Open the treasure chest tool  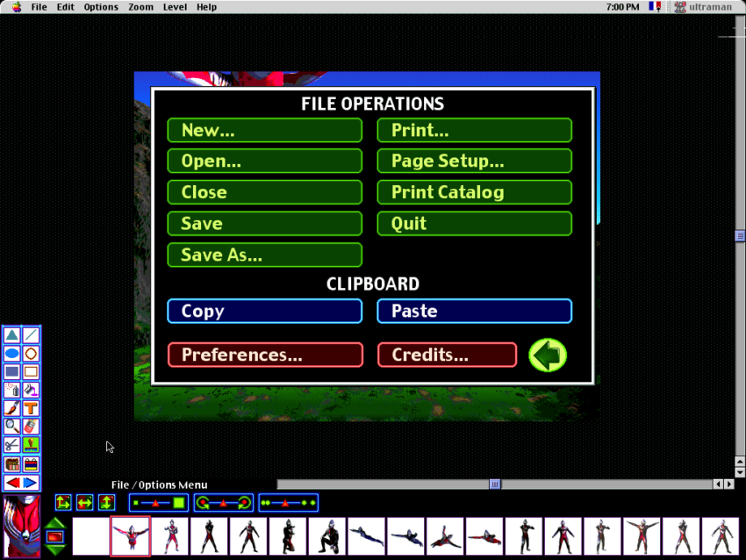pyautogui.click(x=12, y=464)
